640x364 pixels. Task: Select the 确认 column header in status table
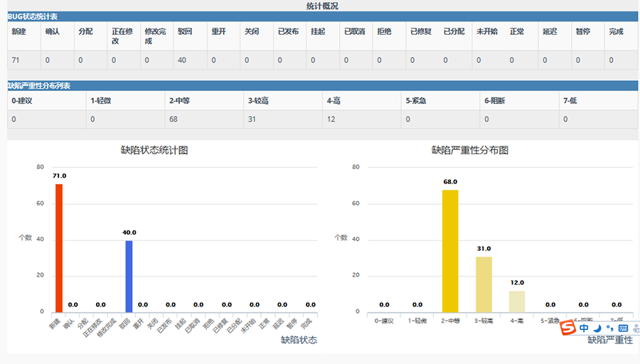(x=52, y=31)
